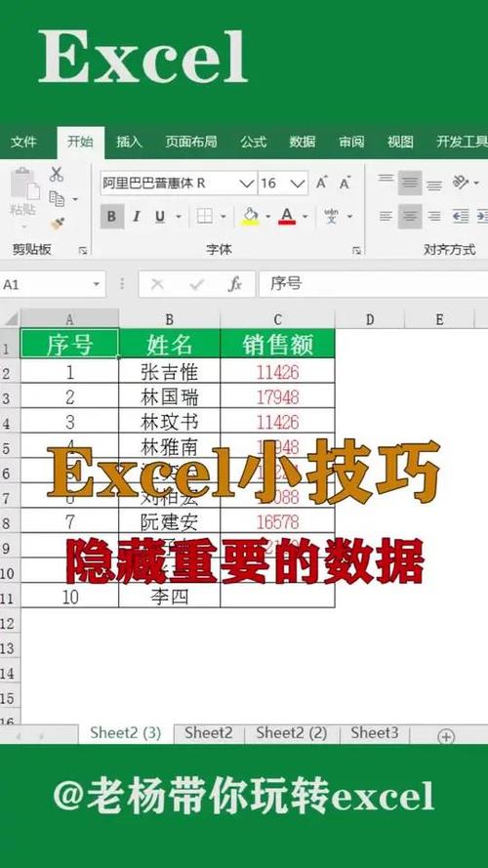The width and height of the screenshot is (488, 868).
Task: Align text to bottom
Action: pos(434,185)
